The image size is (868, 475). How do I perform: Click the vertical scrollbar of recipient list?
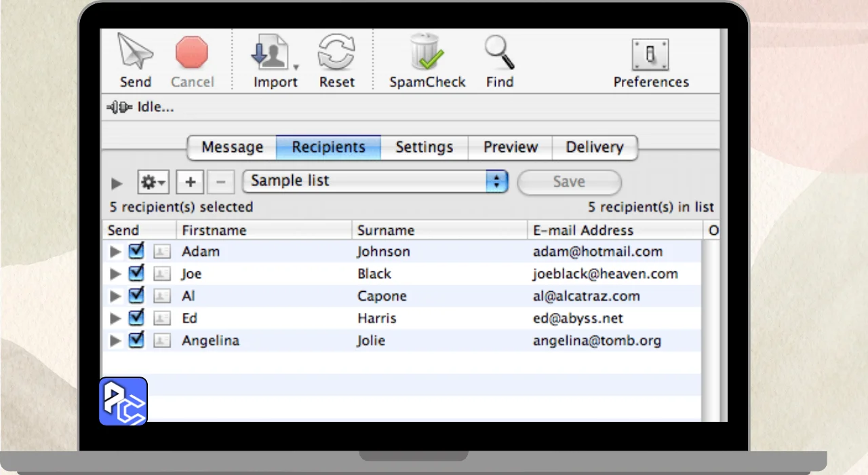tap(709, 326)
